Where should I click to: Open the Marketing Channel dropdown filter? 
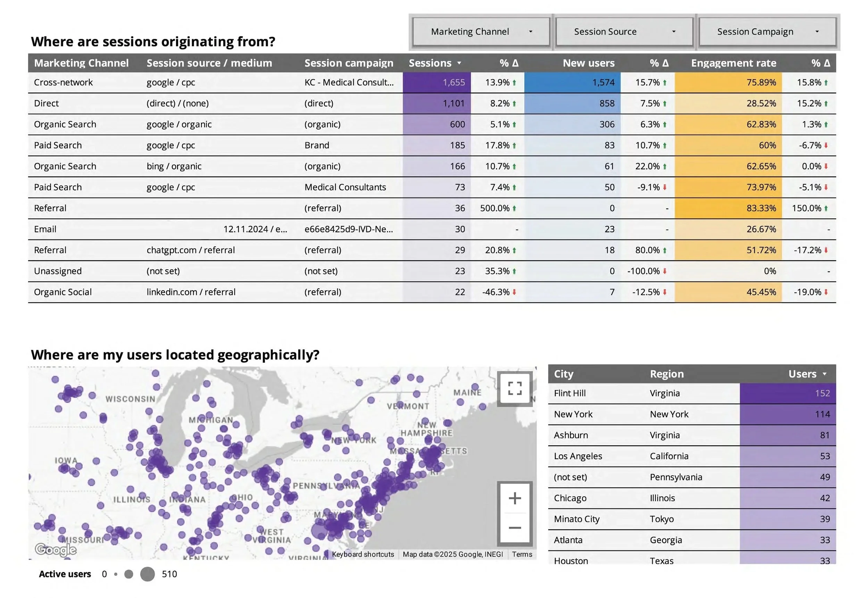481,32
